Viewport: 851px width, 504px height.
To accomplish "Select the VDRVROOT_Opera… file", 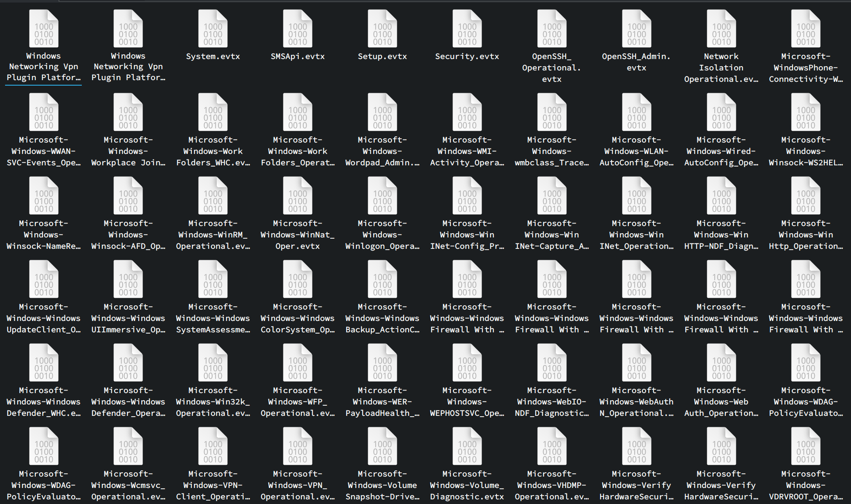I will (x=806, y=446).
